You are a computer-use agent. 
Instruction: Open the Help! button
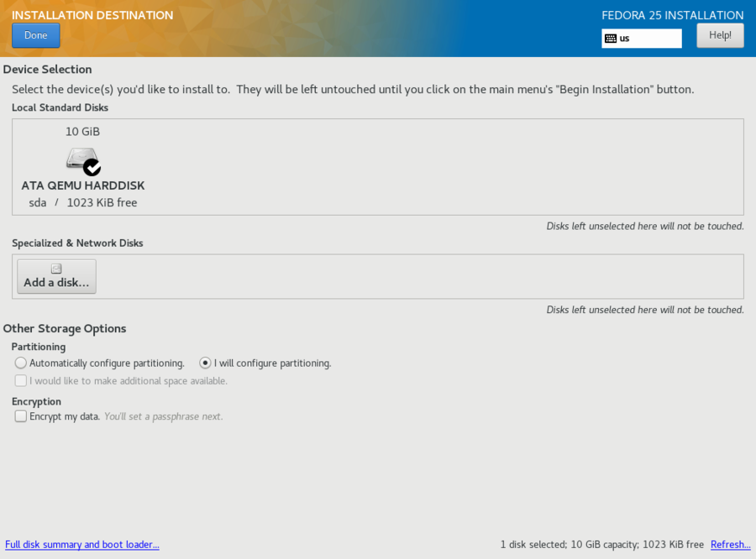(x=720, y=35)
